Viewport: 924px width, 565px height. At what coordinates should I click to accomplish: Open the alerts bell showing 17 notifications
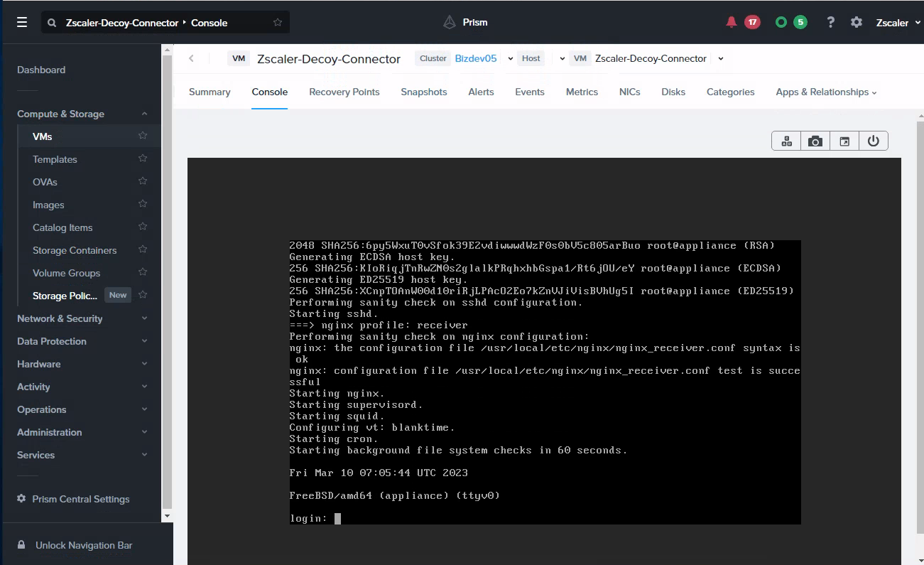pos(732,21)
